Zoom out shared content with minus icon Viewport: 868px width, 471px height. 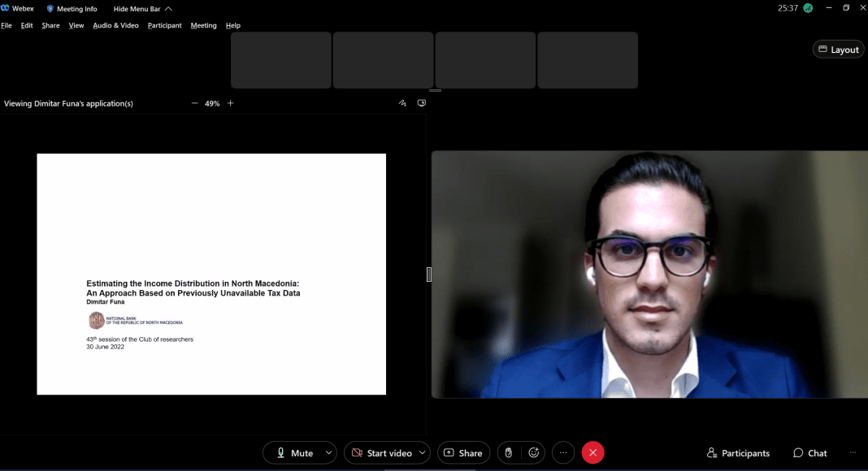pyautogui.click(x=195, y=104)
